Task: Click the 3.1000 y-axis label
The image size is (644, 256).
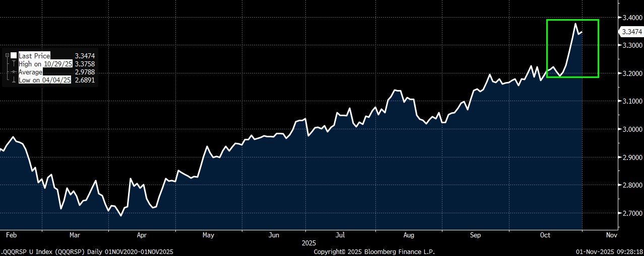Action: coord(631,102)
